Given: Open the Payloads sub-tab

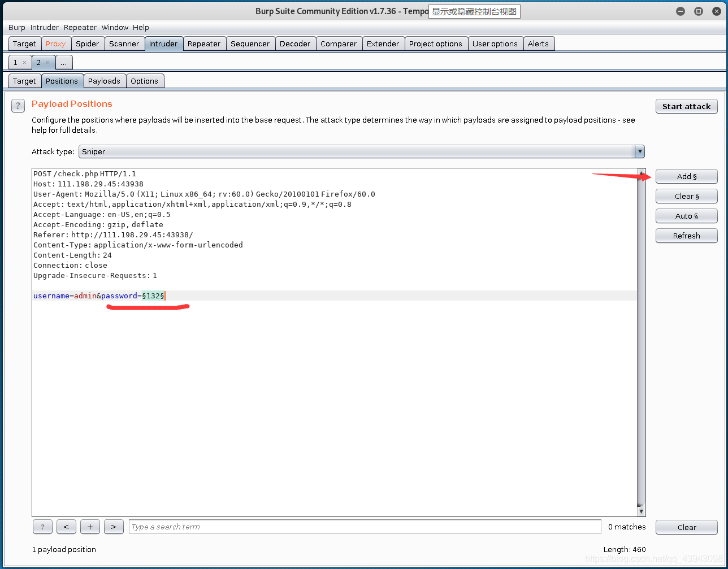Looking at the screenshot, I should click(x=105, y=81).
